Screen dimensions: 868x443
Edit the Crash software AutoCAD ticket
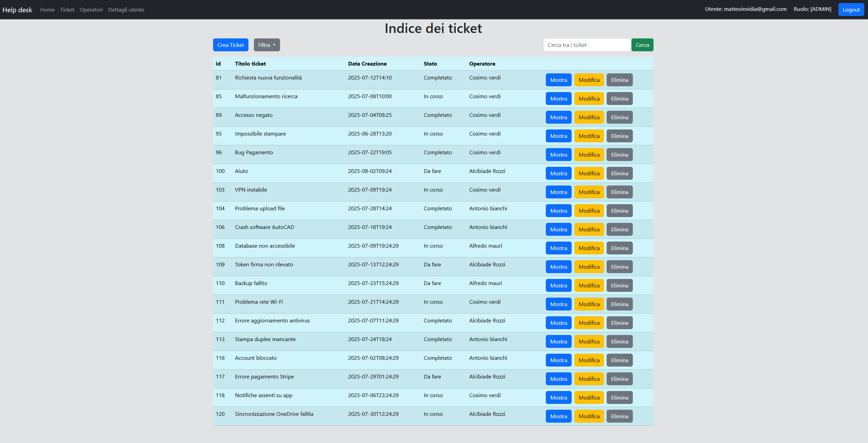(589, 229)
